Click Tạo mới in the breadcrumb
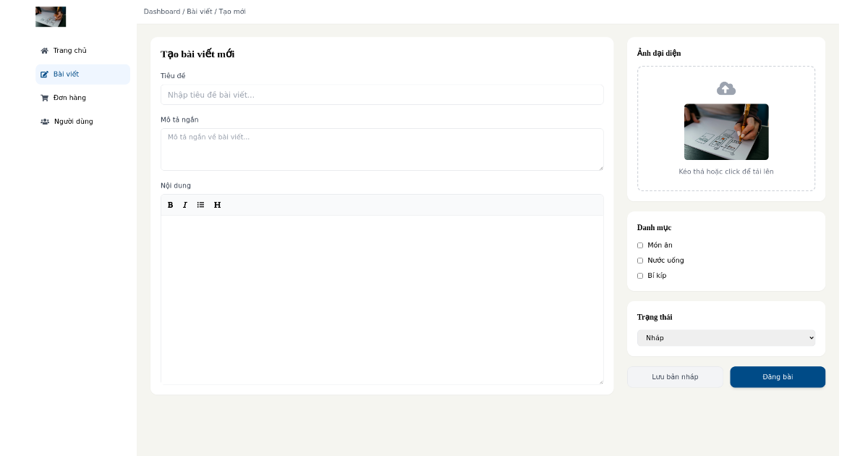868x456 pixels. pyautogui.click(x=232, y=12)
